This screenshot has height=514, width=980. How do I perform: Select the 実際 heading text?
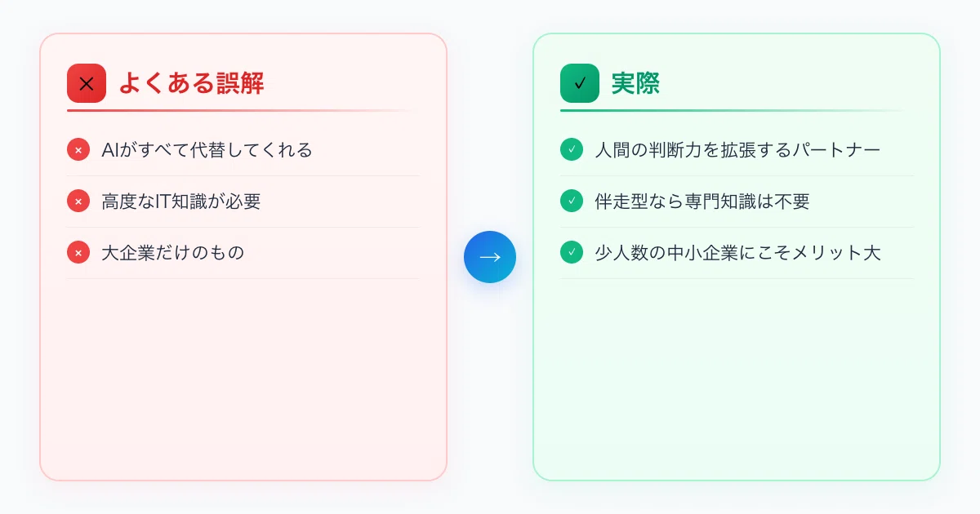click(x=636, y=83)
